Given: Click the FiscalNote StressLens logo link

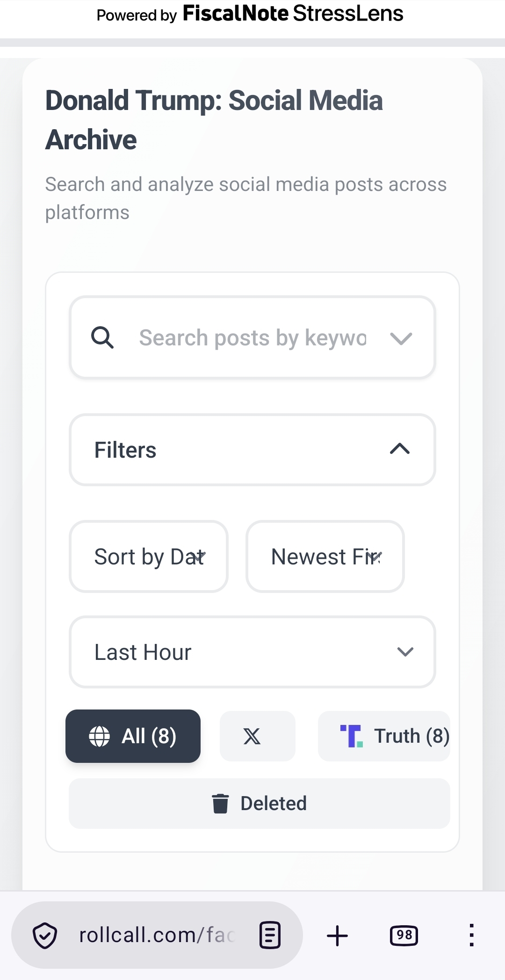Looking at the screenshot, I should point(293,14).
